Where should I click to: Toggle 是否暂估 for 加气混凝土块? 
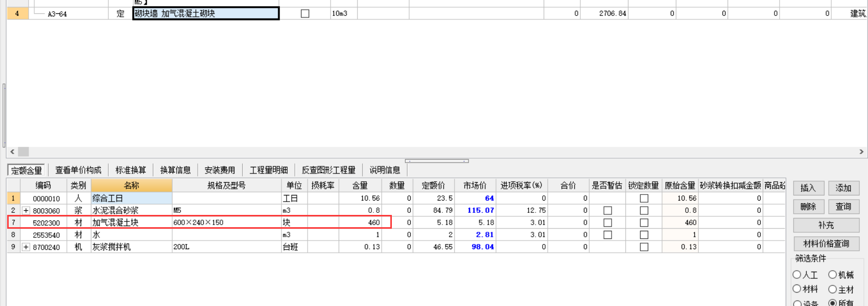tap(607, 223)
